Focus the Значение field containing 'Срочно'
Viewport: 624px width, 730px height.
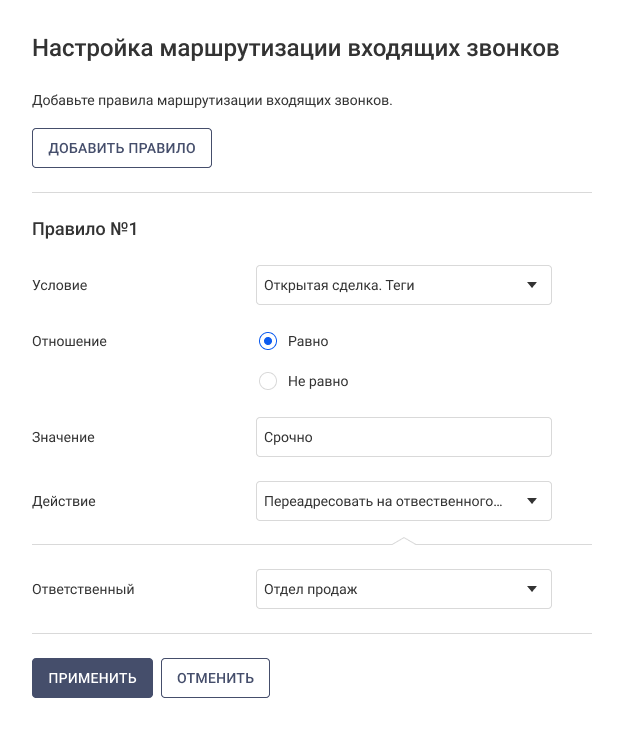point(403,437)
